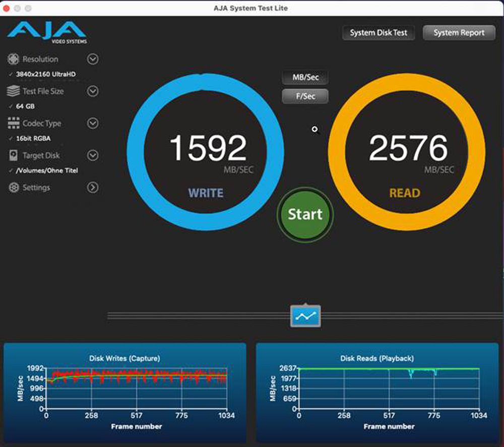Start the disk test
The image size is (504, 447).
(x=305, y=214)
